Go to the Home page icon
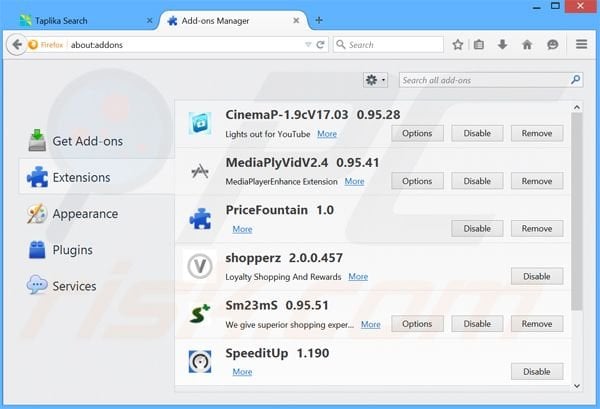Image resolution: width=600 pixels, height=409 pixels. tap(527, 45)
